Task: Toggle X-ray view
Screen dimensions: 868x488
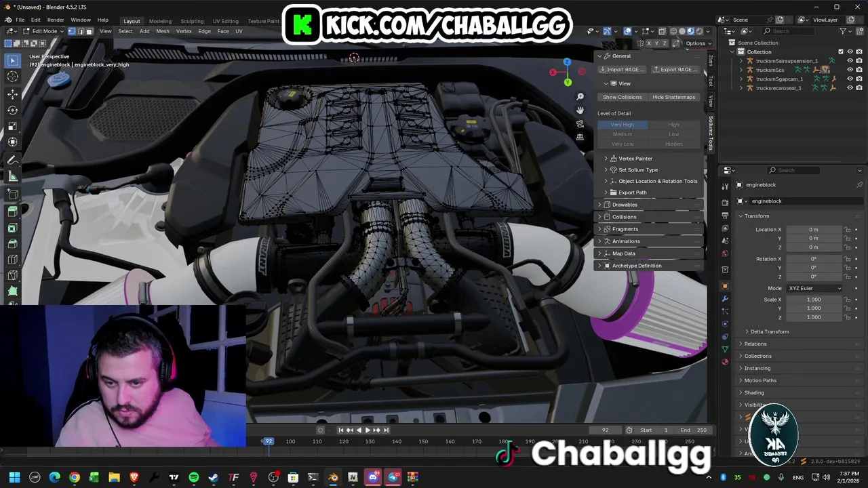Action: click(x=663, y=31)
